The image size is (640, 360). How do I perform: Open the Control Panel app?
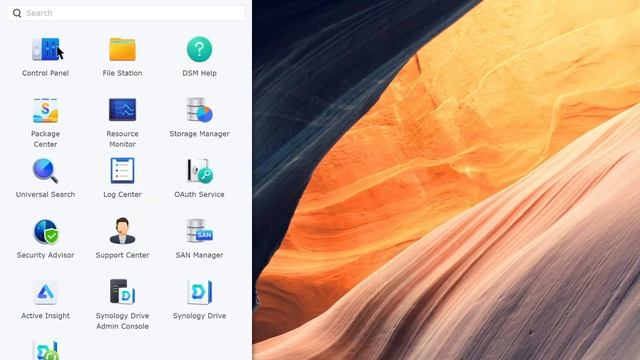(45, 50)
